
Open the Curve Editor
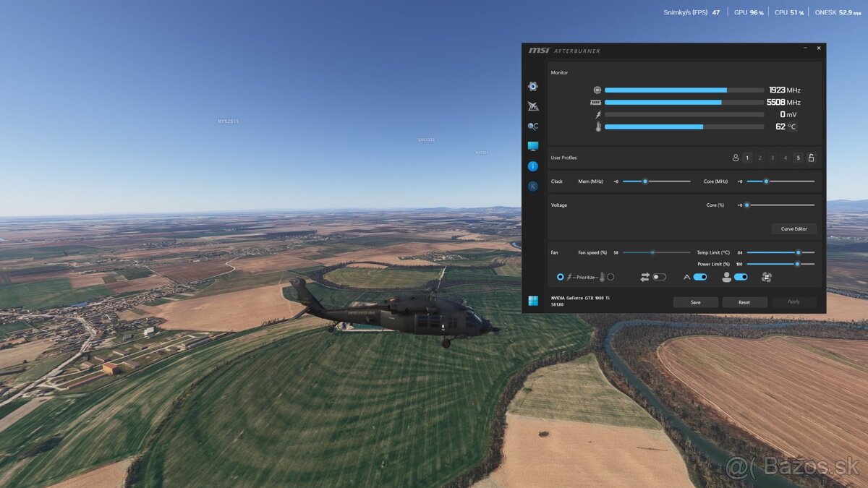(793, 228)
